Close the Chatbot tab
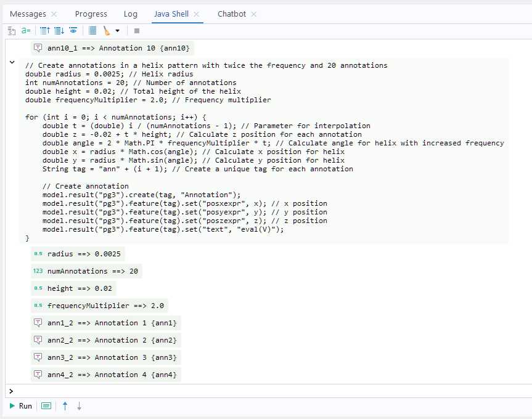 (253, 14)
